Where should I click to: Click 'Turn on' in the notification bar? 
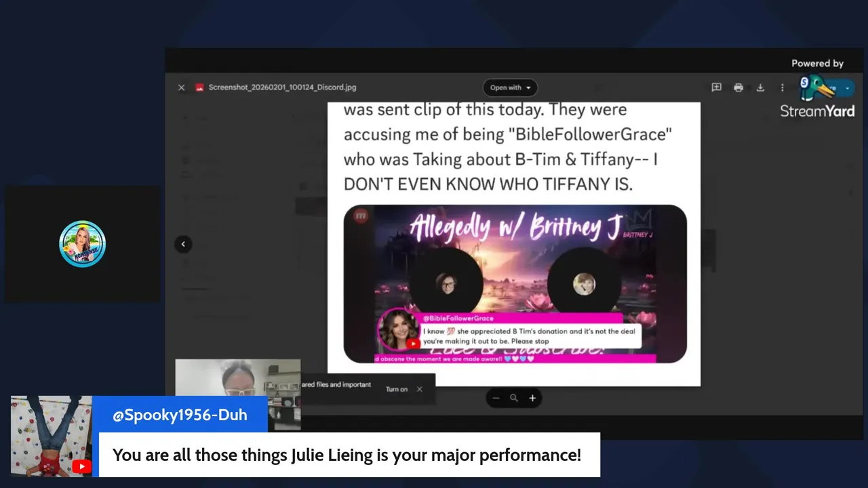(397, 389)
